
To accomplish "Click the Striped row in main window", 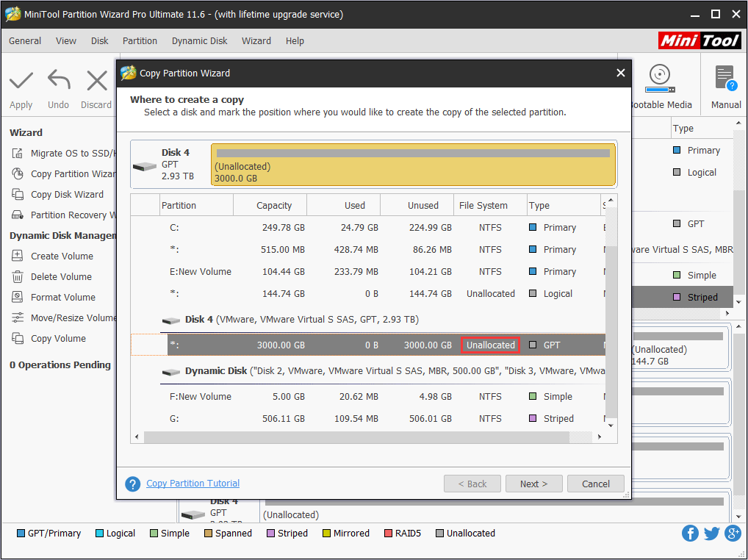I will tap(682, 297).
